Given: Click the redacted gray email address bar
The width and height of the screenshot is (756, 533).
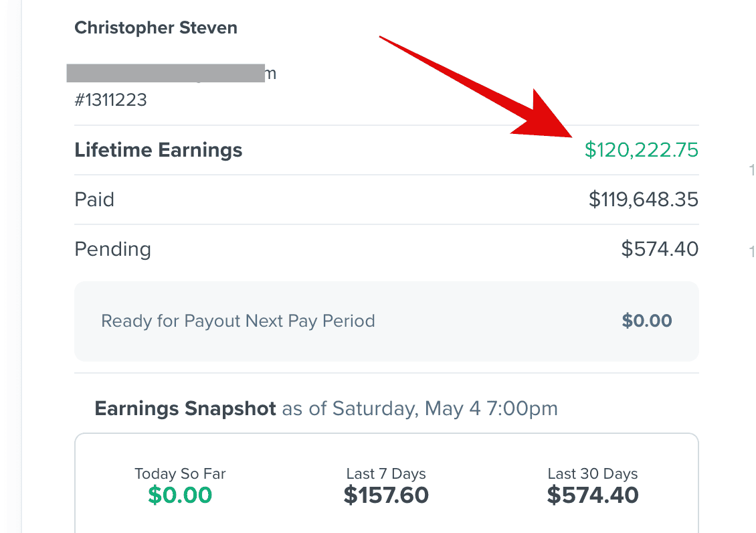Looking at the screenshot, I should (x=165, y=74).
